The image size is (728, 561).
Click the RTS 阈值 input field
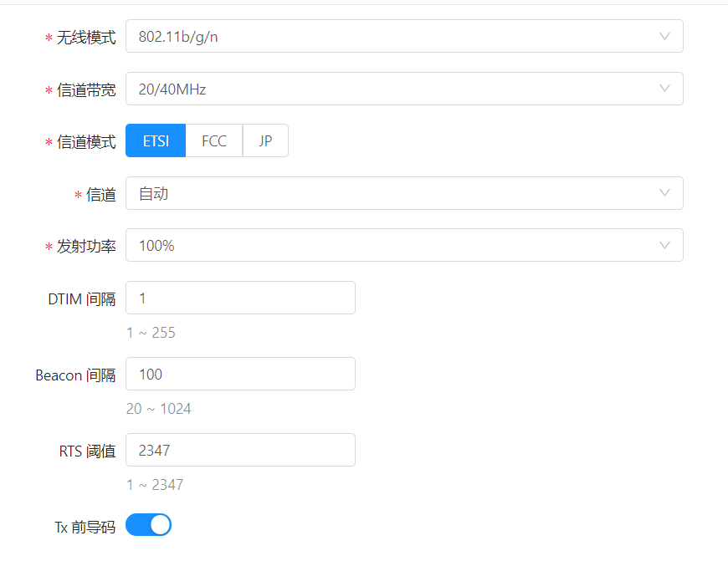click(x=240, y=451)
